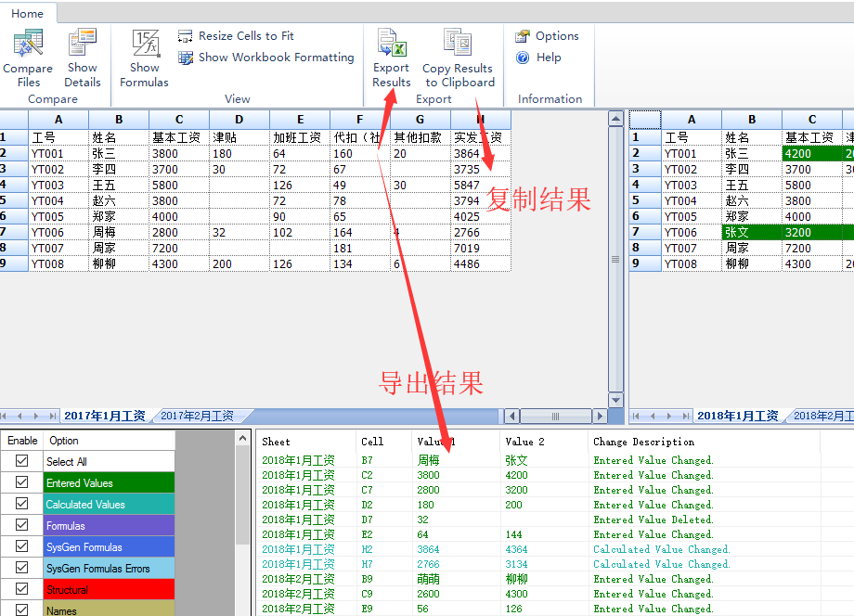Sort results by Sheet column header
The image size is (854, 616).
tap(306, 442)
